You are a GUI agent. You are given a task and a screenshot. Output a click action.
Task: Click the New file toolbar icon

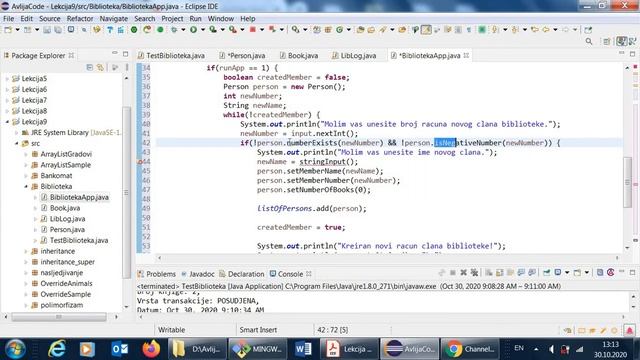tap(8, 30)
